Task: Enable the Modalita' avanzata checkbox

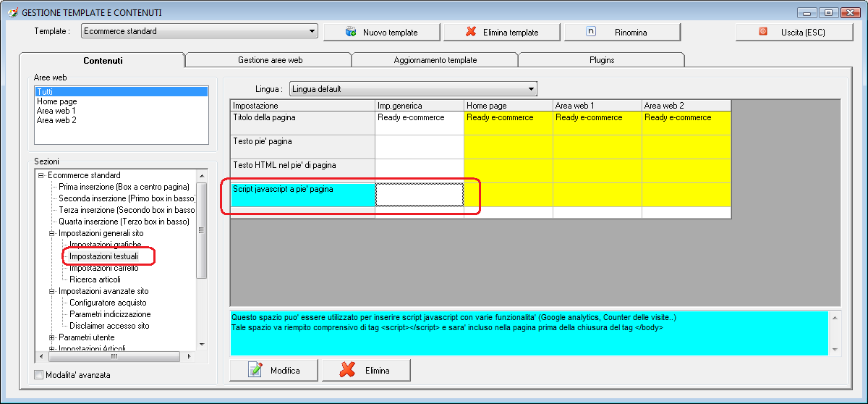Action: 39,375
